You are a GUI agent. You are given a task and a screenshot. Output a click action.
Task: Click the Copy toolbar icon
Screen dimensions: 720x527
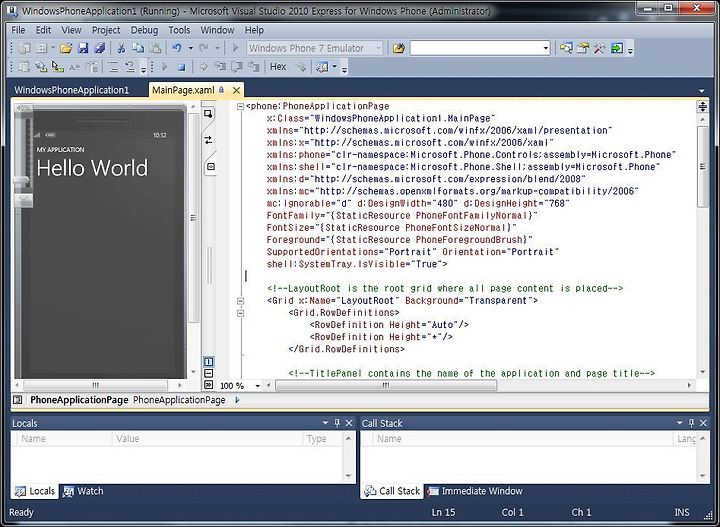coord(138,48)
